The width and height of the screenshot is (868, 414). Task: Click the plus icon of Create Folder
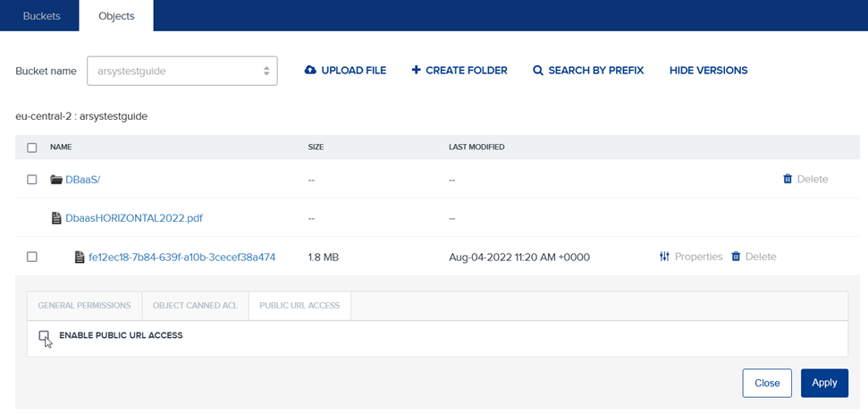[x=417, y=71]
